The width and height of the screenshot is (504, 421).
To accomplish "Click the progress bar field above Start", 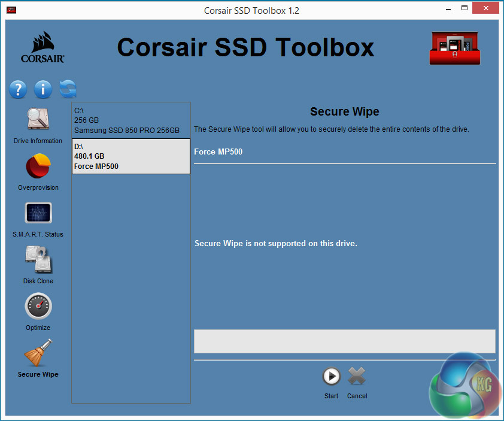I will 344,341.
